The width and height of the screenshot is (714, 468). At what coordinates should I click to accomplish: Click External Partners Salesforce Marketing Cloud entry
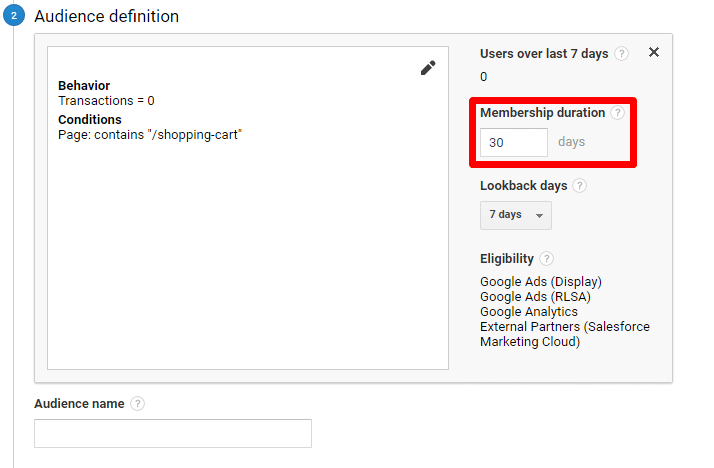tap(564, 334)
